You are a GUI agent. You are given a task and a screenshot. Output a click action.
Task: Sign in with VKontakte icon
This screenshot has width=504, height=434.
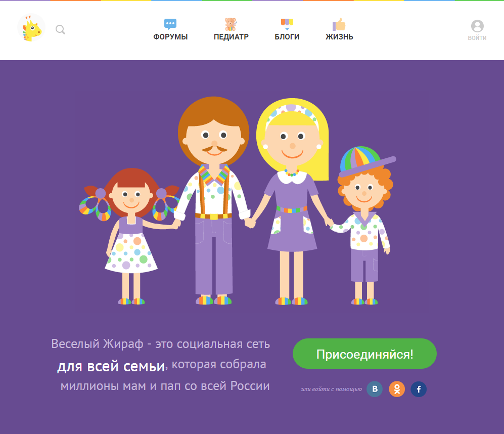click(375, 389)
